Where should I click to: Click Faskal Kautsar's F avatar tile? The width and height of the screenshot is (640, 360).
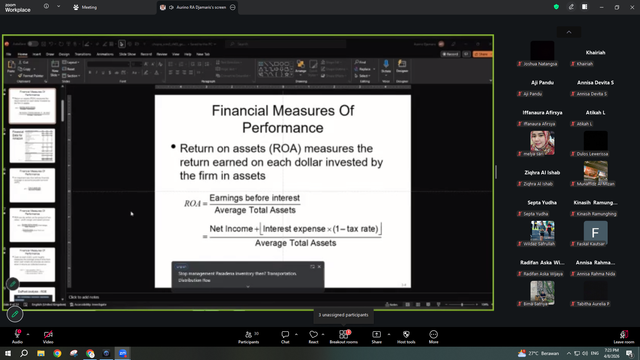click(x=596, y=233)
